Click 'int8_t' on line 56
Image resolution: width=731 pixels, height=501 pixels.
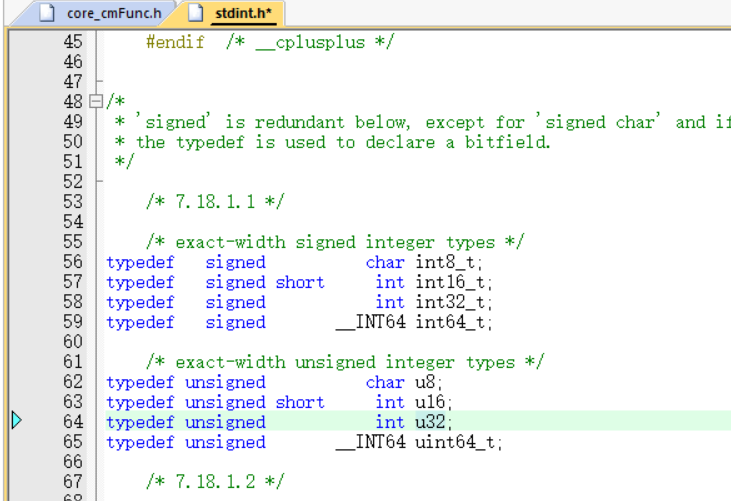tap(445, 262)
